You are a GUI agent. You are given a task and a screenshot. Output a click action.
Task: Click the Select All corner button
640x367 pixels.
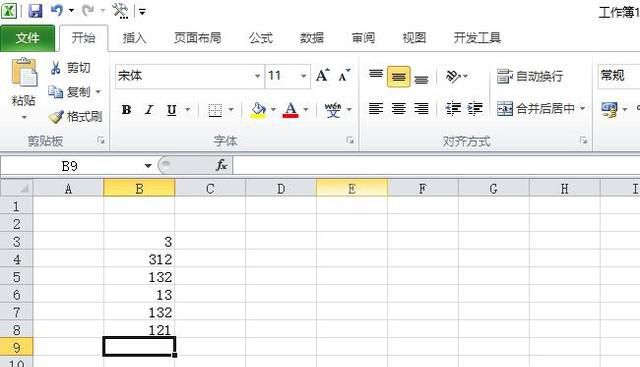coord(16,188)
